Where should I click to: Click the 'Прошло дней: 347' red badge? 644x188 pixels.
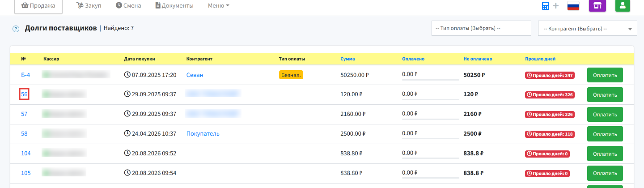[x=550, y=75]
